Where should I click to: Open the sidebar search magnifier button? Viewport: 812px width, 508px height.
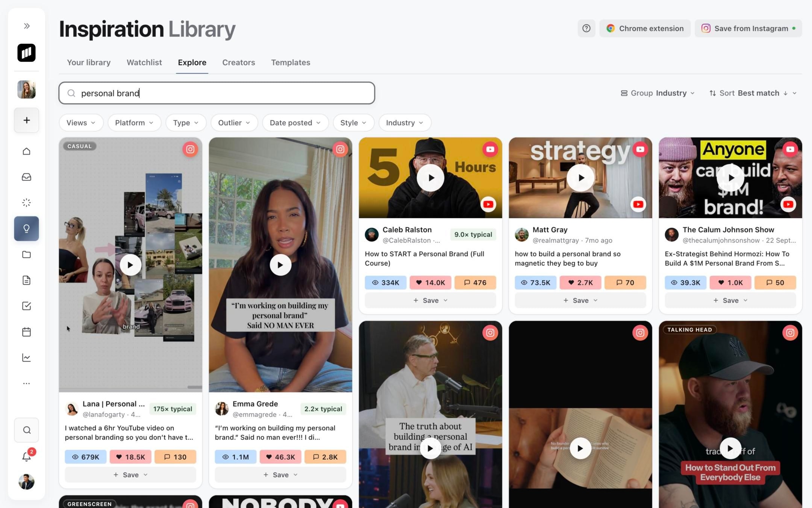point(26,430)
